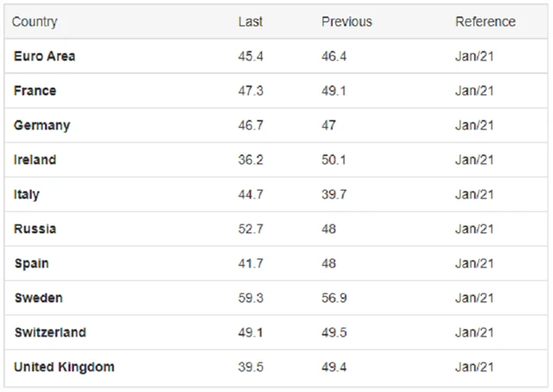
Task: Open the Sweden country link
Action: [x=38, y=298]
